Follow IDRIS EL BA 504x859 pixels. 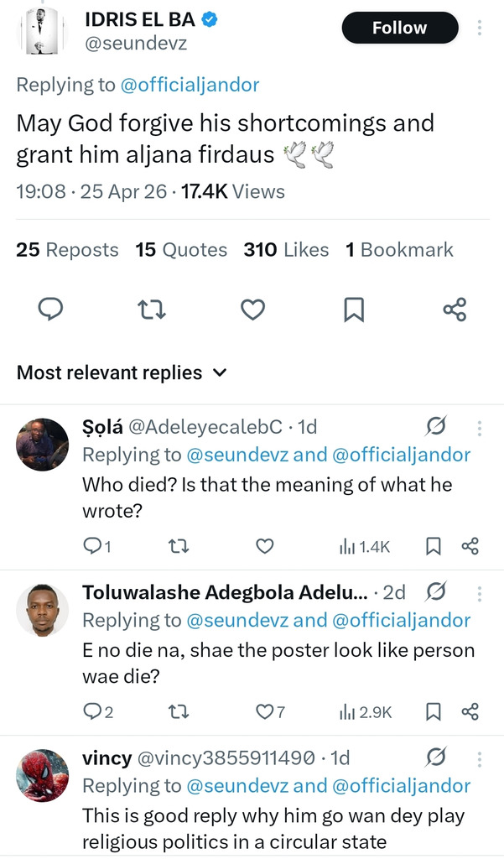pyautogui.click(x=399, y=29)
